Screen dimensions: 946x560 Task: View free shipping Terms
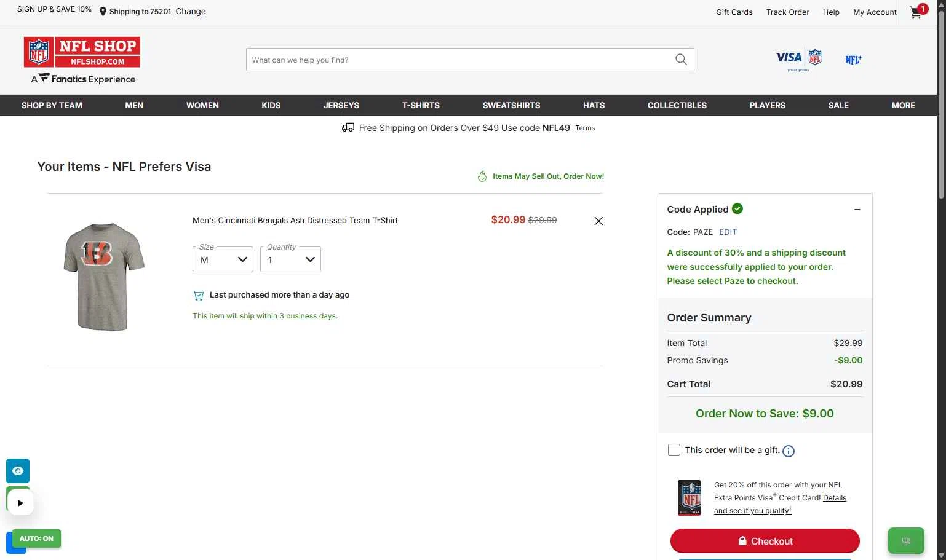(585, 128)
